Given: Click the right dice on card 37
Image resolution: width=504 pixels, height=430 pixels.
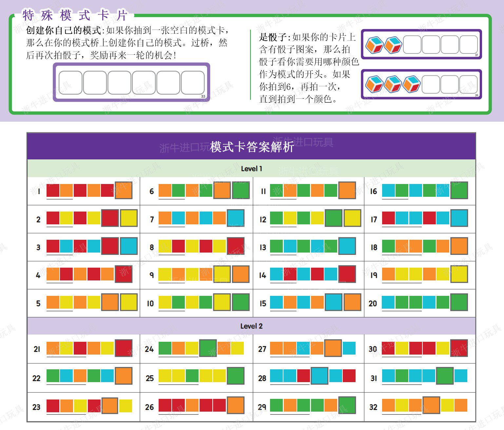Looking at the screenshot, I should point(393,45).
